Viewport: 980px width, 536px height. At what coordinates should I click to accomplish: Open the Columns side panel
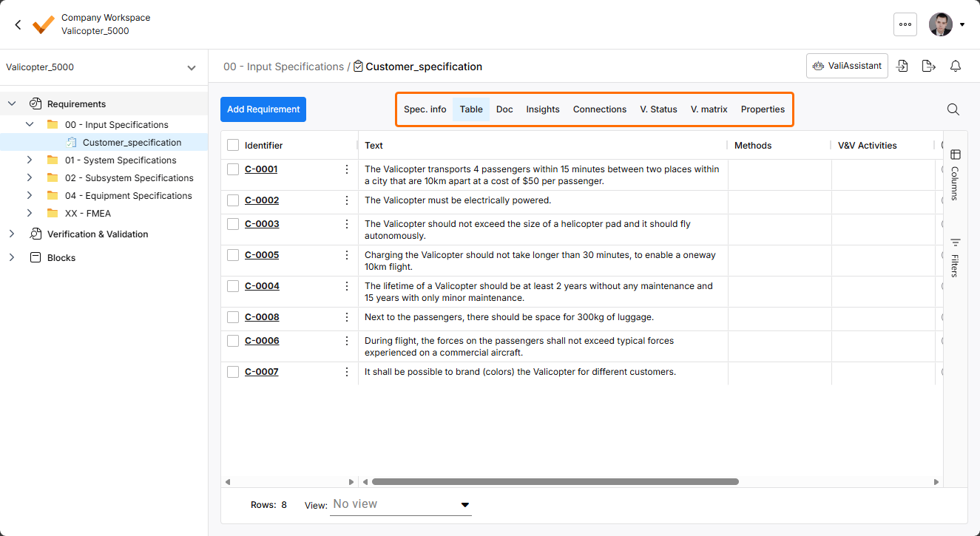955,174
